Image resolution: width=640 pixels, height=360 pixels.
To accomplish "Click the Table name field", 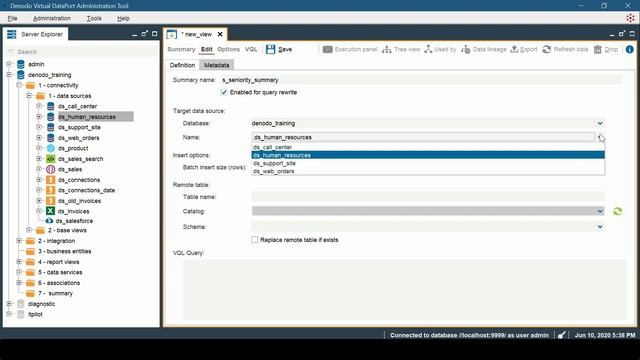I will coord(428,197).
